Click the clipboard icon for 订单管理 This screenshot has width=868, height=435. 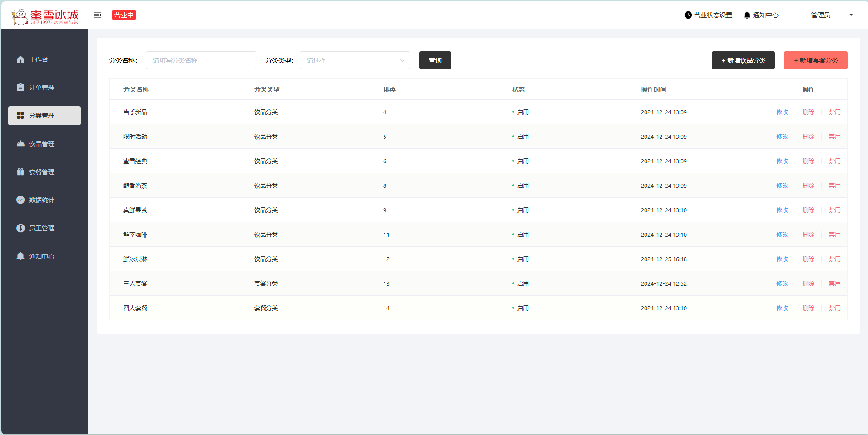tap(20, 88)
